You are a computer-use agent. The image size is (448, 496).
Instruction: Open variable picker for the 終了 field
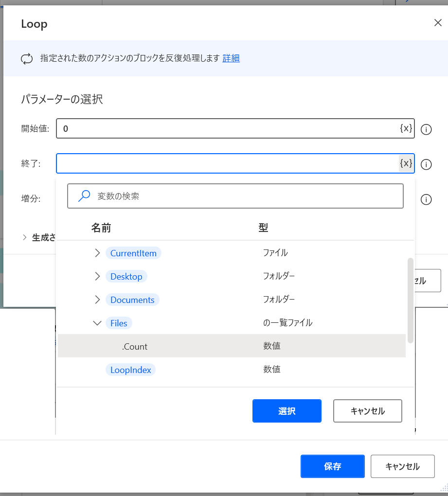coord(406,163)
